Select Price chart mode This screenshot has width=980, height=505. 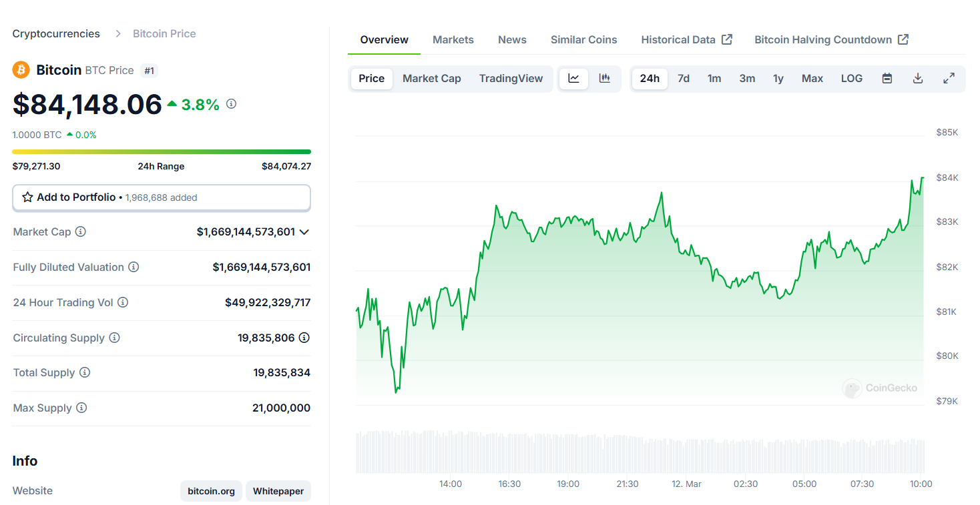(x=372, y=79)
